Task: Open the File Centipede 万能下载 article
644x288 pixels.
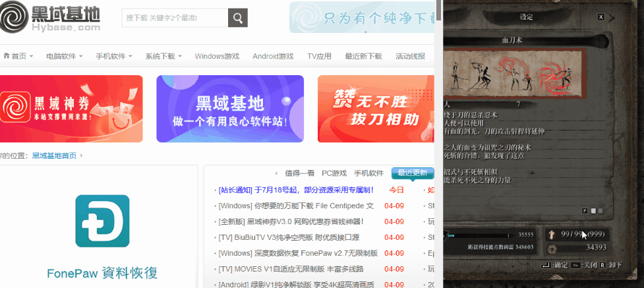Action: (x=296, y=206)
